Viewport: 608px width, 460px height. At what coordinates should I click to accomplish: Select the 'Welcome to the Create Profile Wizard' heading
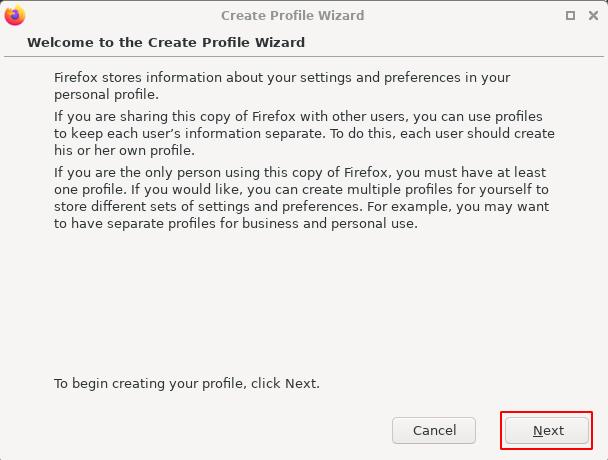pos(166,42)
